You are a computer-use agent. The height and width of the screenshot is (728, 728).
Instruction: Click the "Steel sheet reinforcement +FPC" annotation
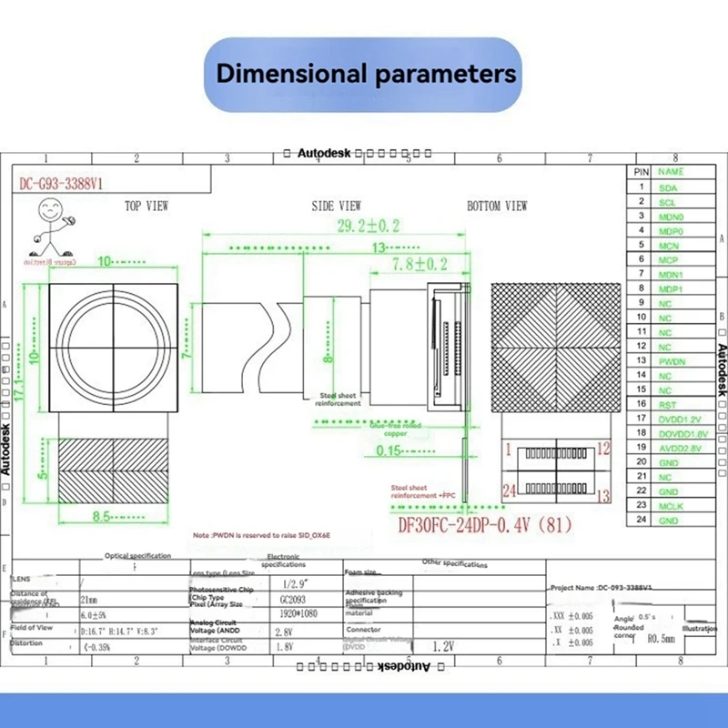423,491
